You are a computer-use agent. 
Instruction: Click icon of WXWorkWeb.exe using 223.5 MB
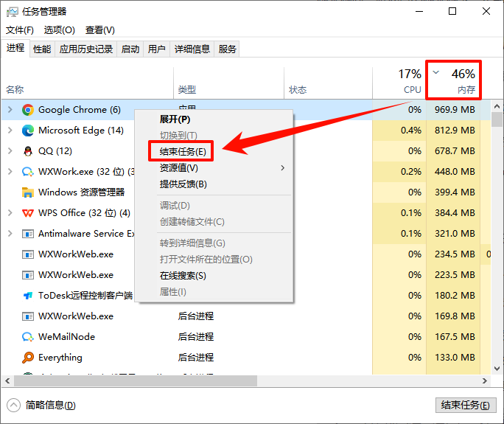coord(28,275)
